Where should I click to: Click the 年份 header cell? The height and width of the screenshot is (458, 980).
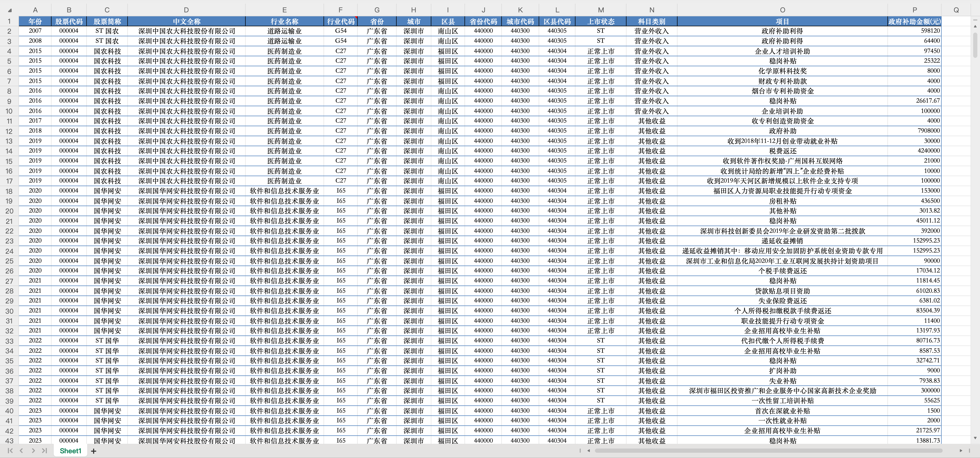pos(35,21)
